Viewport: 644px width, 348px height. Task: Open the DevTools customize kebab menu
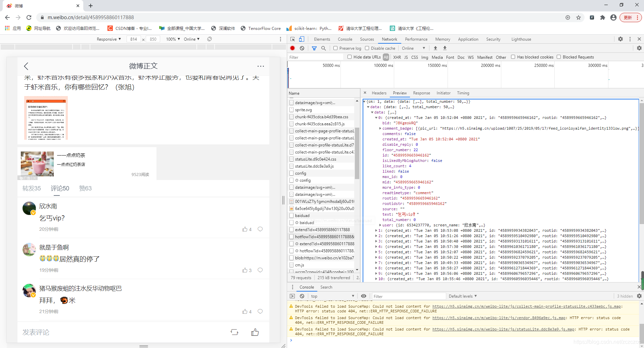point(630,39)
